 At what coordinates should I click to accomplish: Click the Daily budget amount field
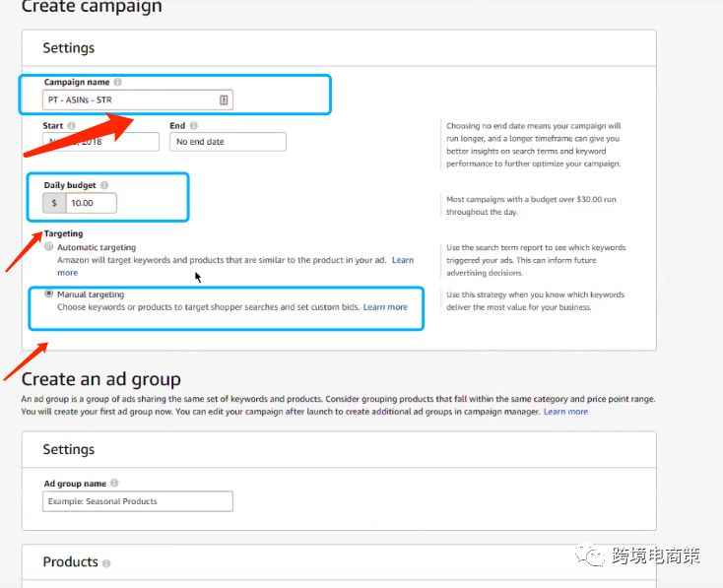coord(91,203)
